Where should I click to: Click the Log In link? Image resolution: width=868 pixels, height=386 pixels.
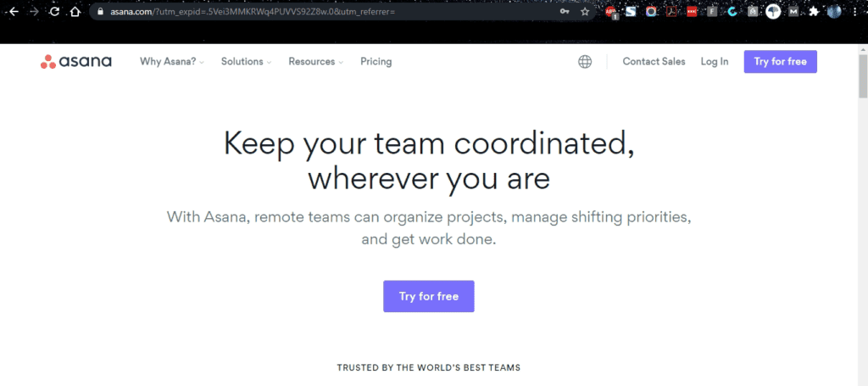point(714,62)
